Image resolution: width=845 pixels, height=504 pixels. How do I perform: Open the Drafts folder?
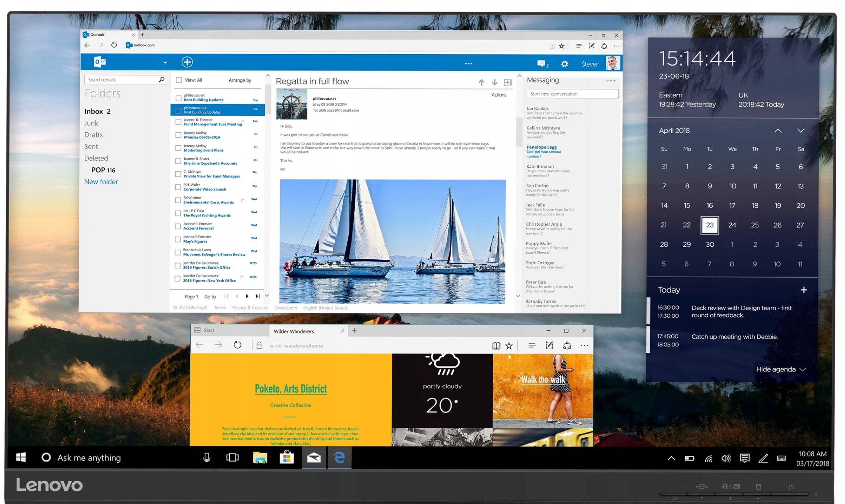click(93, 135)
